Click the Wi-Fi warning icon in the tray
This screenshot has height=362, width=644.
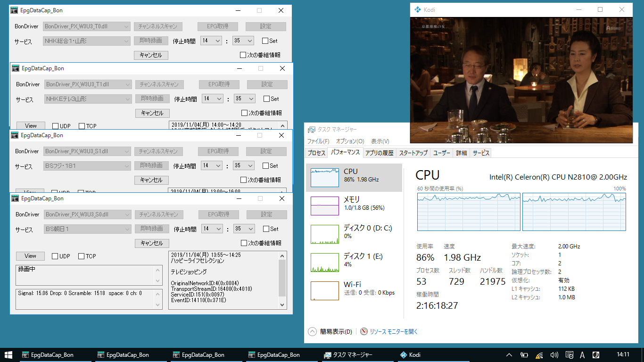538,354
